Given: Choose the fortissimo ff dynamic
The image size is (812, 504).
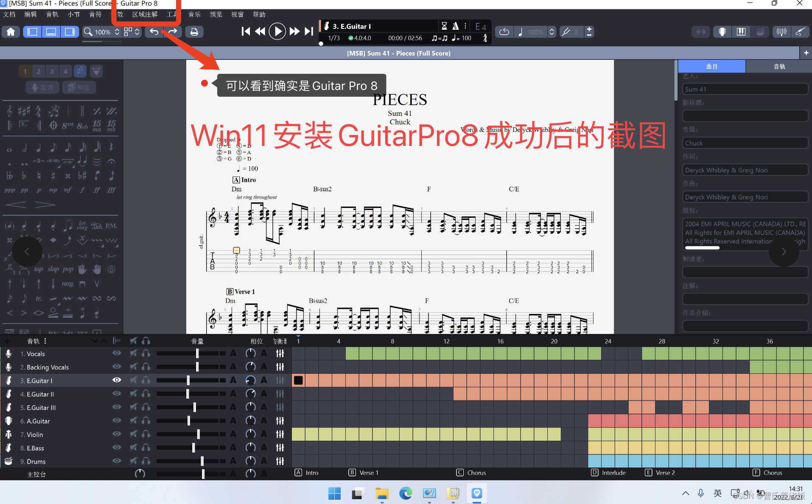Looking at the screenshot, I should 97,190.
